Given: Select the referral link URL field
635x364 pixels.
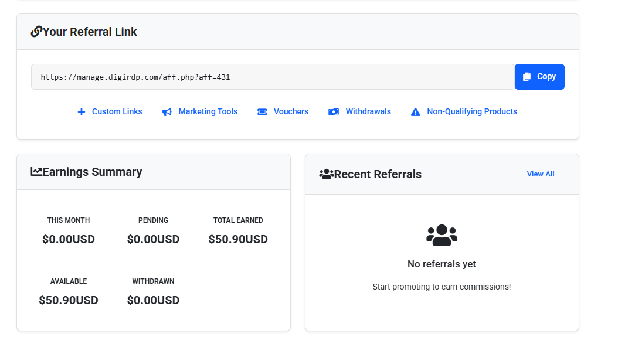Looking at the screenshot, I should coord(273,77).
